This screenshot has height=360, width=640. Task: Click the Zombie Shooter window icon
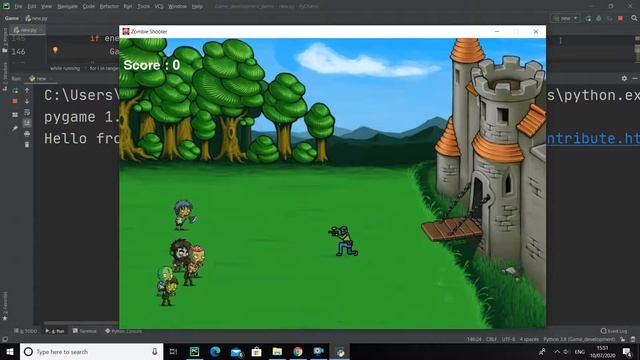(x=126, y=31)
